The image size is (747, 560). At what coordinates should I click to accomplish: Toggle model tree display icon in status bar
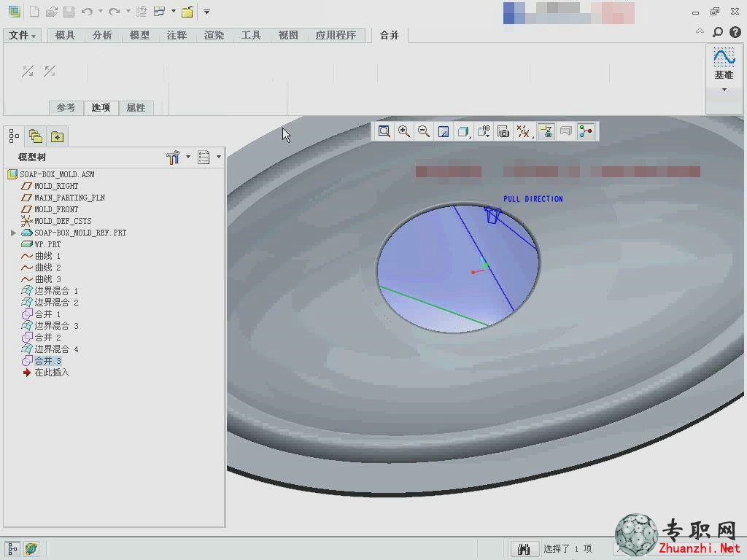click(13, 549)
